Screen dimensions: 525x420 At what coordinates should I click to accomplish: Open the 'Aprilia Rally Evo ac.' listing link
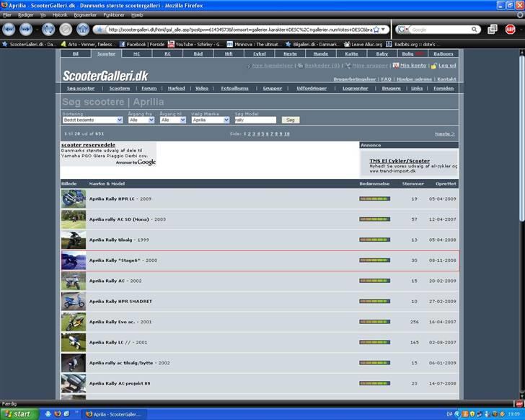tap(110, 322)
